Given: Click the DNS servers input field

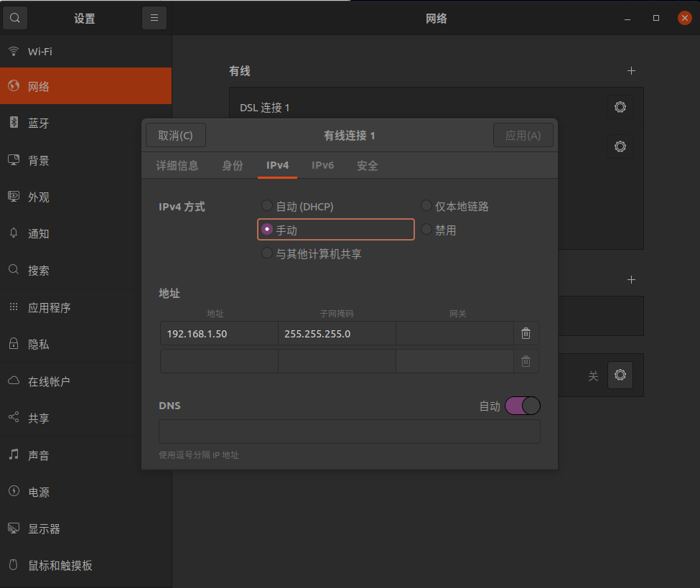Looking at the screenshot, I should pos(350,431).
